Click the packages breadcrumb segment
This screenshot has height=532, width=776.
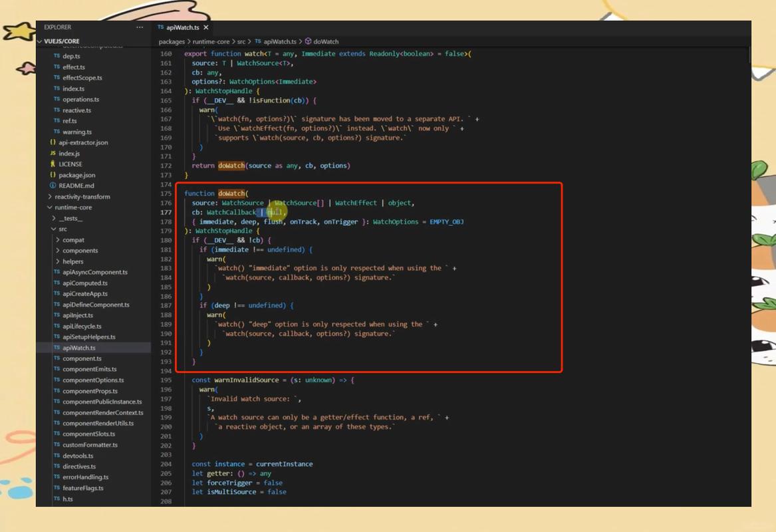(172, 42)
